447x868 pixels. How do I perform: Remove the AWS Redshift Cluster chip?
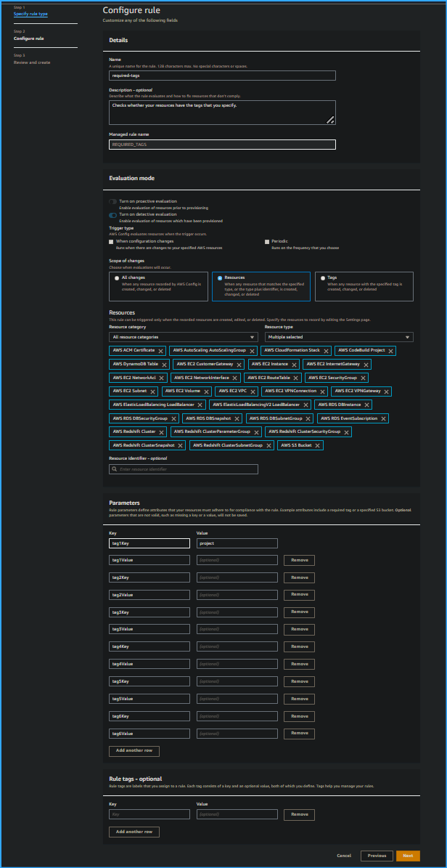(161, 432)
